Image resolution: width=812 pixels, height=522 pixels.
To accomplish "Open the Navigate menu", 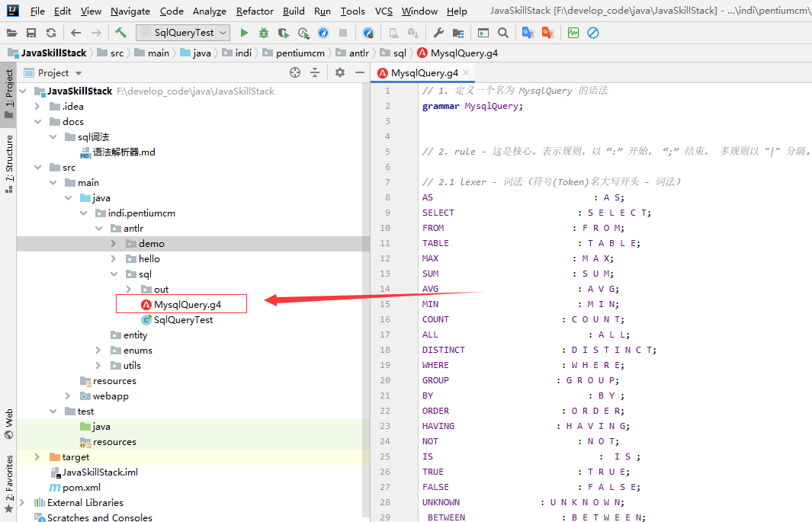I will 130,11.
